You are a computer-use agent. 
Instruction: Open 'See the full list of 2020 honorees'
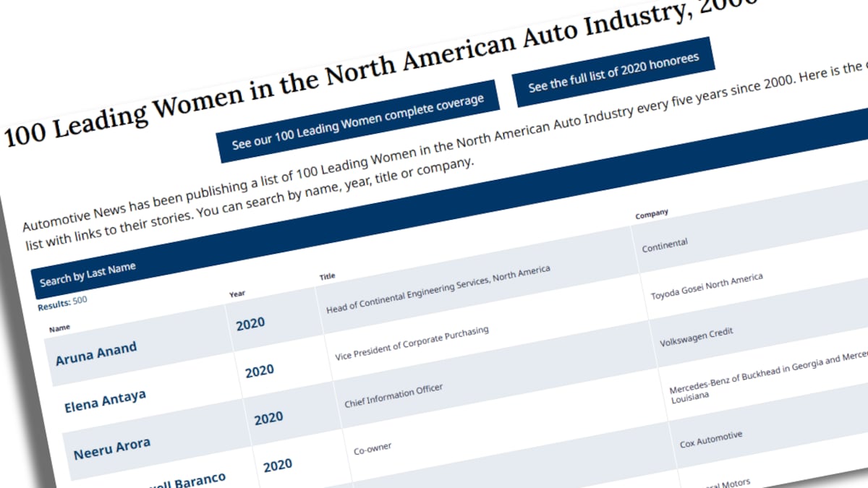click(613, 72)
